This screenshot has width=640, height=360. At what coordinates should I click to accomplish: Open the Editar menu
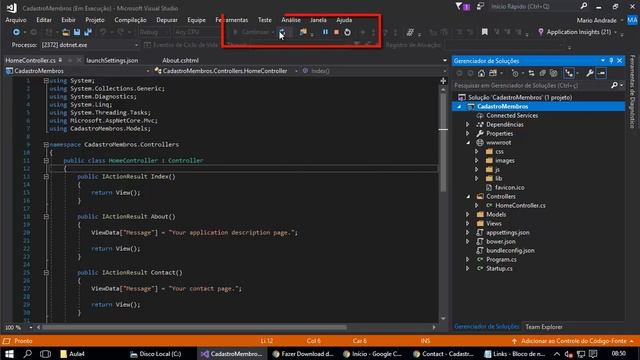tap(44, 20)
